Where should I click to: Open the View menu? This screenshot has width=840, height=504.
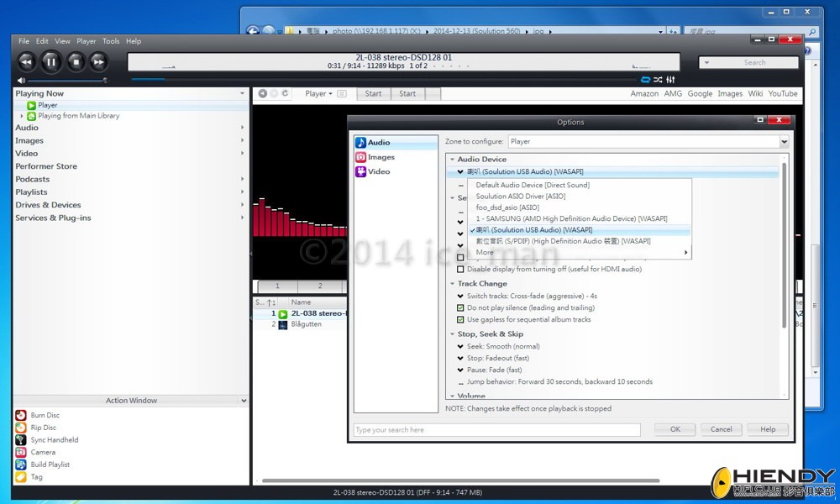[x=62, y=41]
